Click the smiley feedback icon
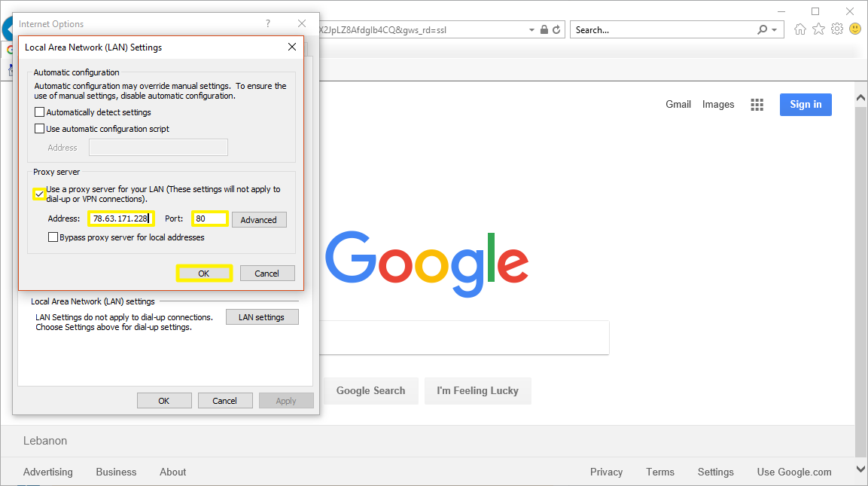 [x=855, y=29]
